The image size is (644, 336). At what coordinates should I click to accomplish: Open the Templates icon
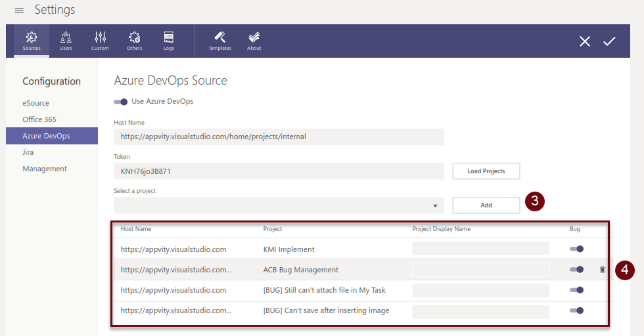click(219, 41)
